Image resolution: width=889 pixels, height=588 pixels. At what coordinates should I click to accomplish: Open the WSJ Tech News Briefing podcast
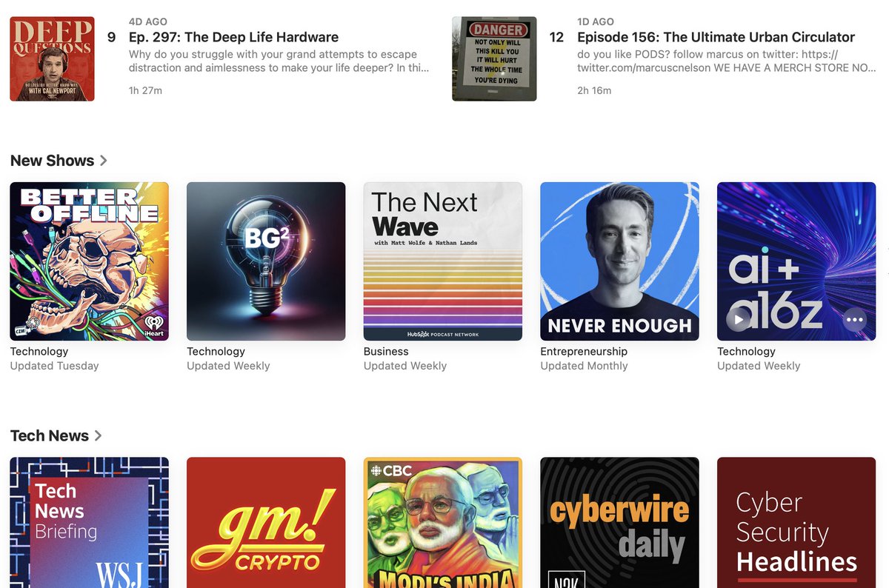pyautogui.click(x=90, y=523)
